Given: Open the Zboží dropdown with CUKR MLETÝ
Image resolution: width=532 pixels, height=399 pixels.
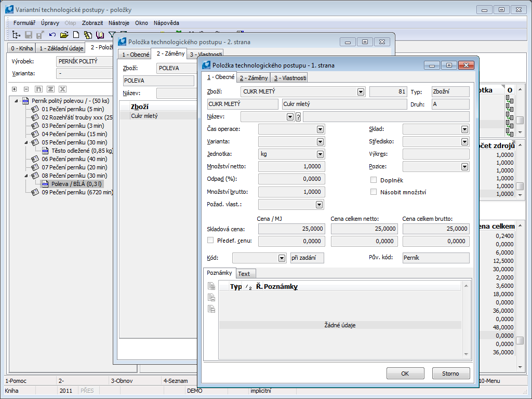Looking at the screenshot, I should pos(361,92).
